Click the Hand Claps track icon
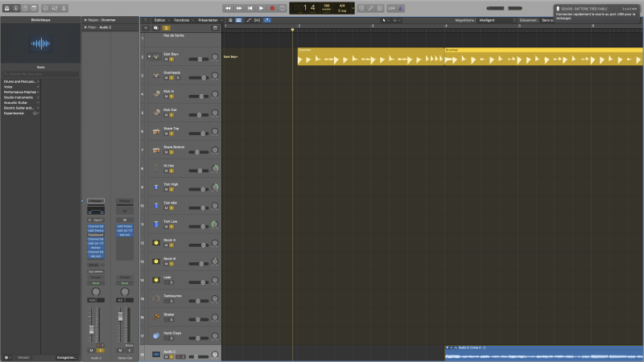 coord(155,335)
